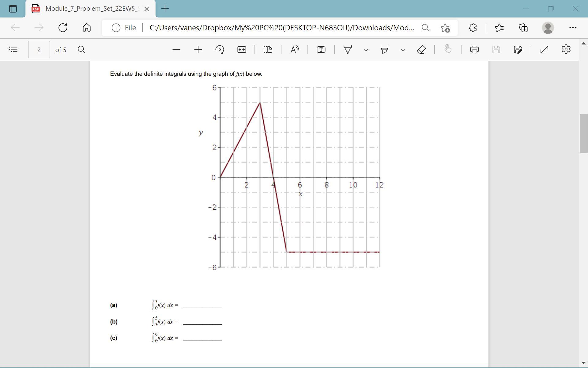588x368 pixels.
Task: Click the page number input field
Action: [39, 50]
